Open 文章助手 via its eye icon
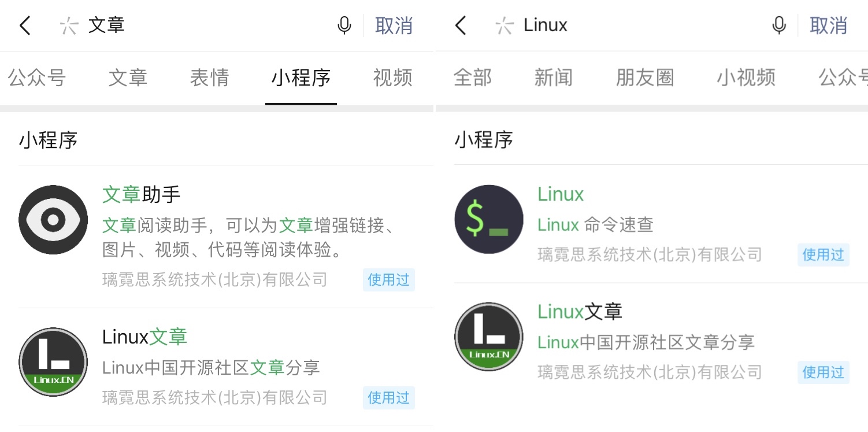868x432 pixels. 53,220
